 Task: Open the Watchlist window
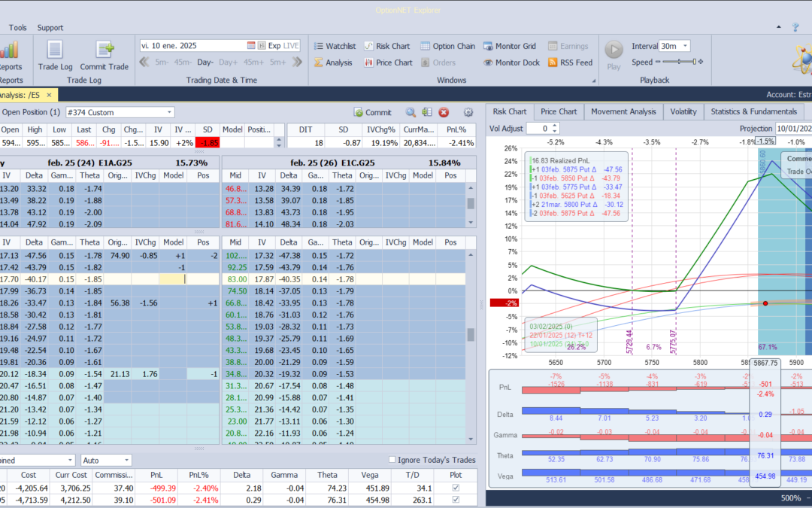(x=335, y=46)
